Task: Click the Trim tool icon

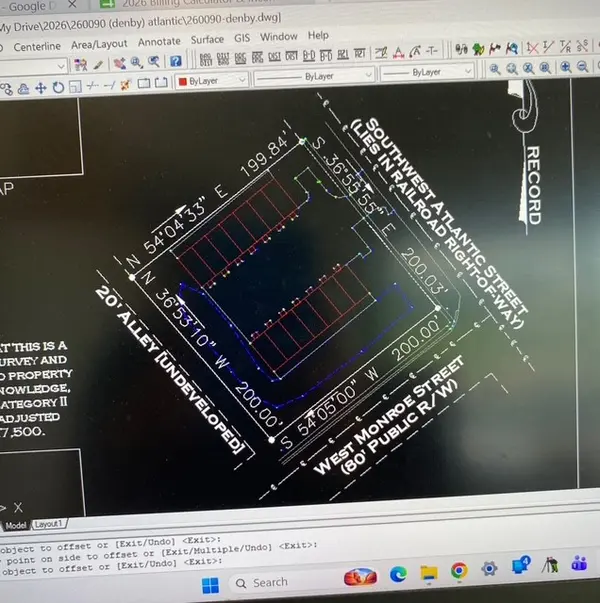Action: 92,86
